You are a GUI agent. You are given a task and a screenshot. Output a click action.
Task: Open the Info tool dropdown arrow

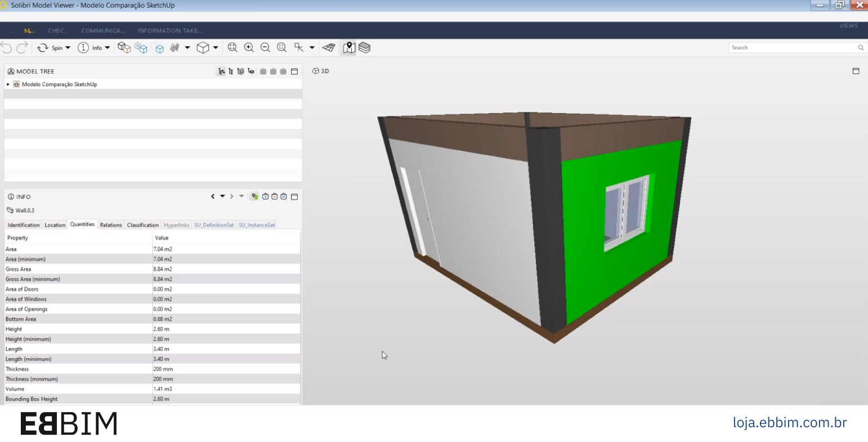click(107, 48)
